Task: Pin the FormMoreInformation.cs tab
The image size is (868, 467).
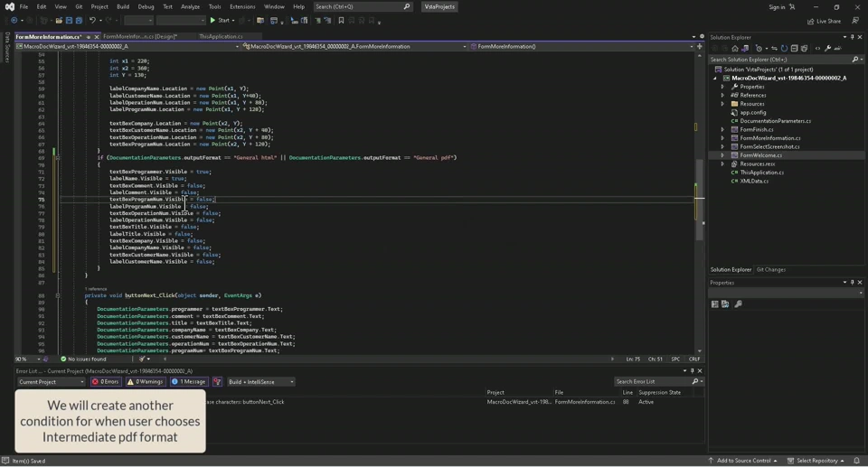Action: pyautogui.click(x=89, y=36)
